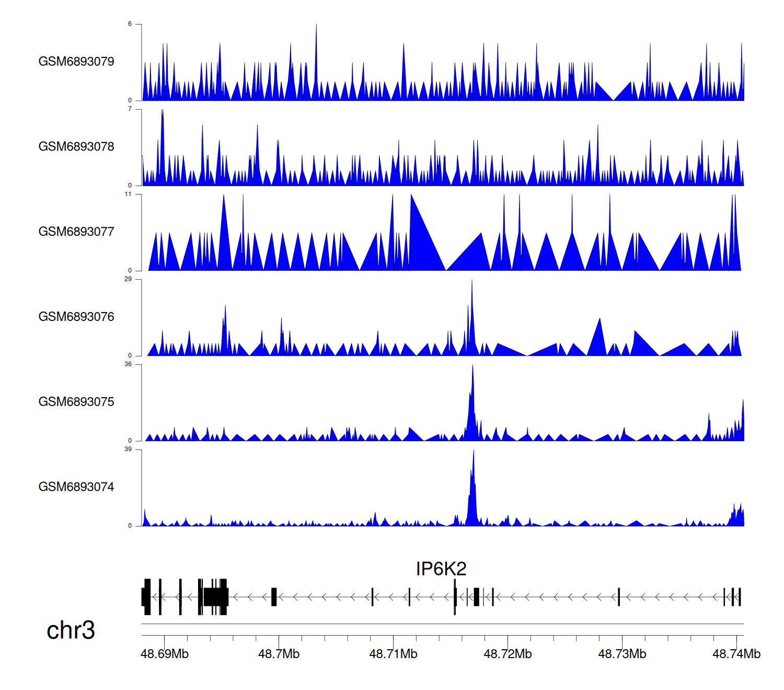Click the chr3 chromosome label
The height and width of the screenshot is (690, 784).
click(71, 630)
